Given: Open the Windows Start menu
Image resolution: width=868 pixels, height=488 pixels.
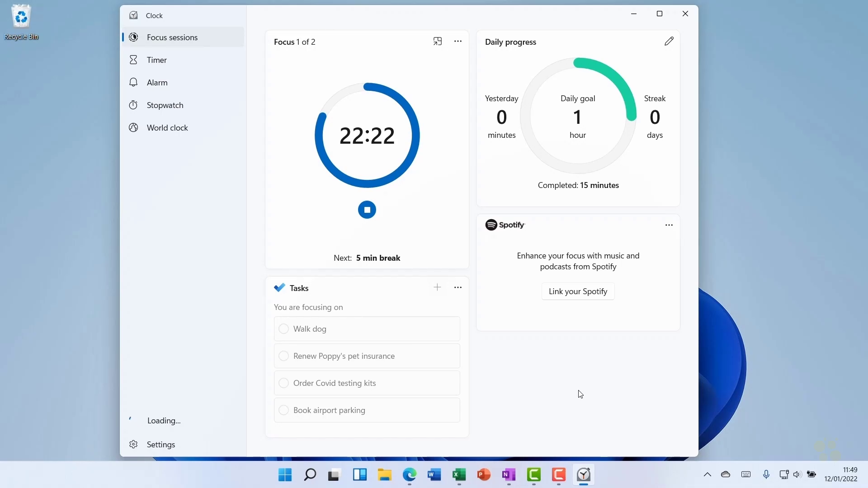Looking at the screenshot, I should [285, 475].
